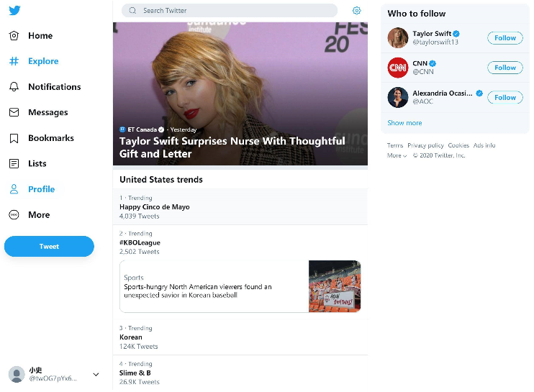Open the Explore settings gear

[x=356, y=11]
